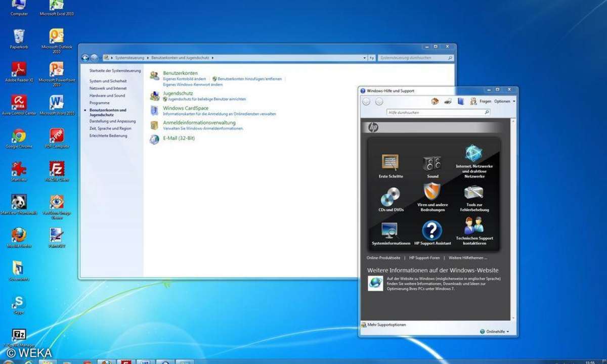The width and height of the screenshot is (607, 364).
Task: Open System und Sicherheit in sidebar
Action: (108, 81)
